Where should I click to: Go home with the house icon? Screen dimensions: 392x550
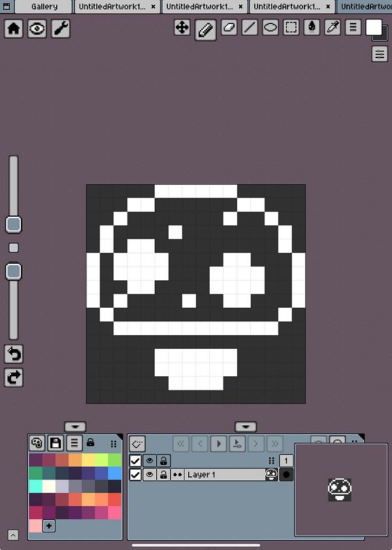(14, 28)
